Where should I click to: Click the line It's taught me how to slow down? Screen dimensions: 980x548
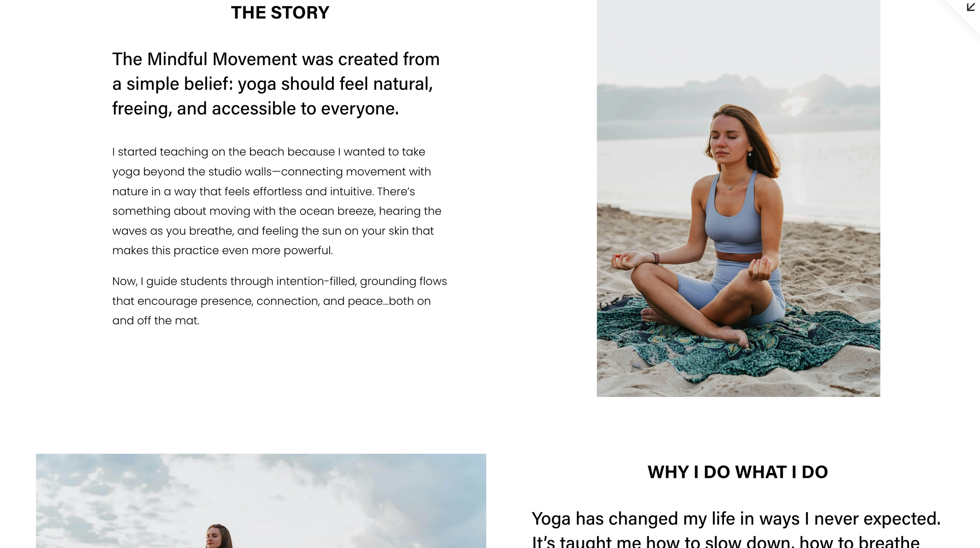pos(725,541)
